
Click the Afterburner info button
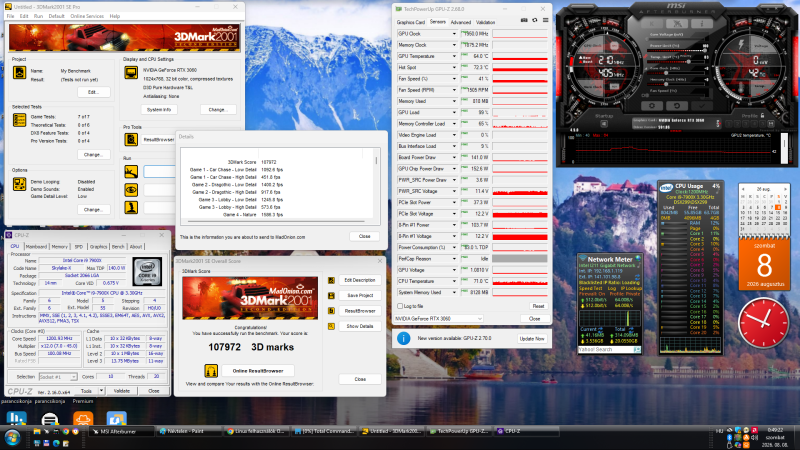click(x=702, y=23)
